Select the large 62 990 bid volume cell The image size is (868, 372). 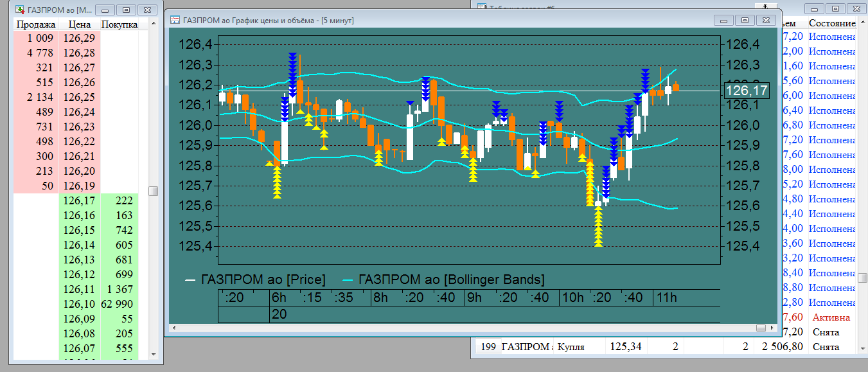(x=120, y=305)
